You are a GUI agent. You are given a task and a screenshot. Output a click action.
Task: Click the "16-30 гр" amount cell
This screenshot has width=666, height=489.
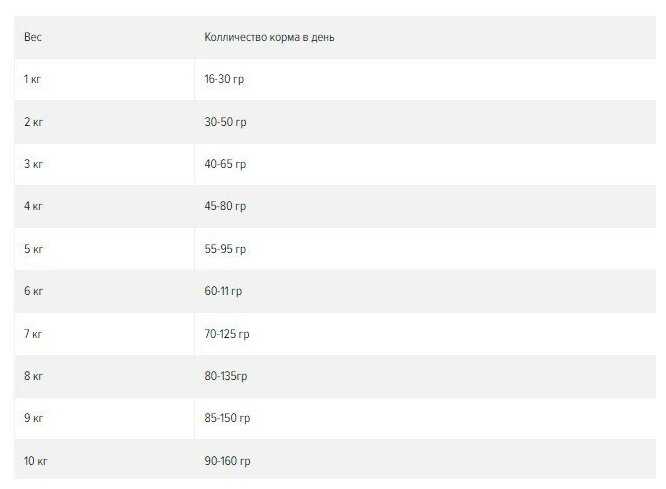pos(224,79)
